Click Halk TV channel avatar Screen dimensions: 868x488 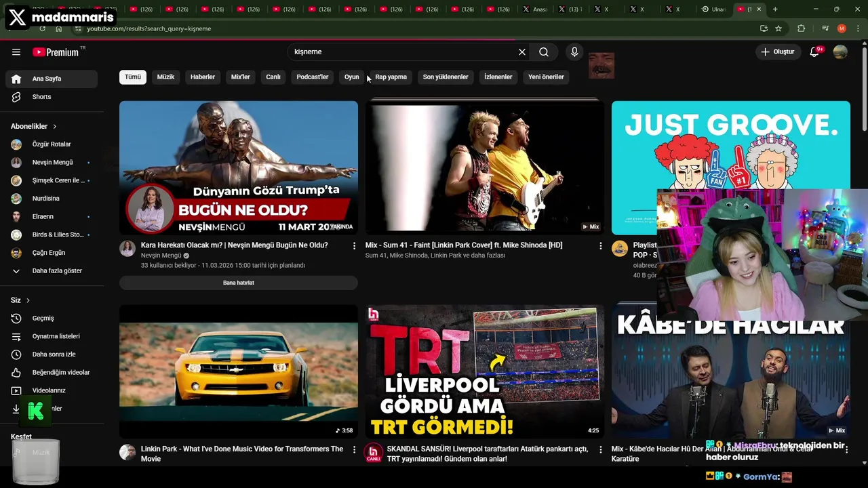pos(374,453)
